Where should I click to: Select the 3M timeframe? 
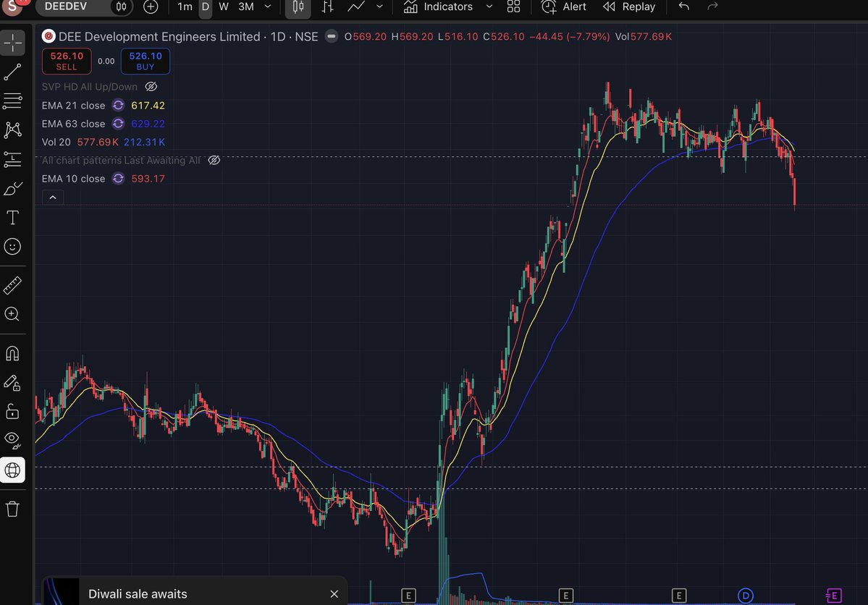tap(246, 7)
